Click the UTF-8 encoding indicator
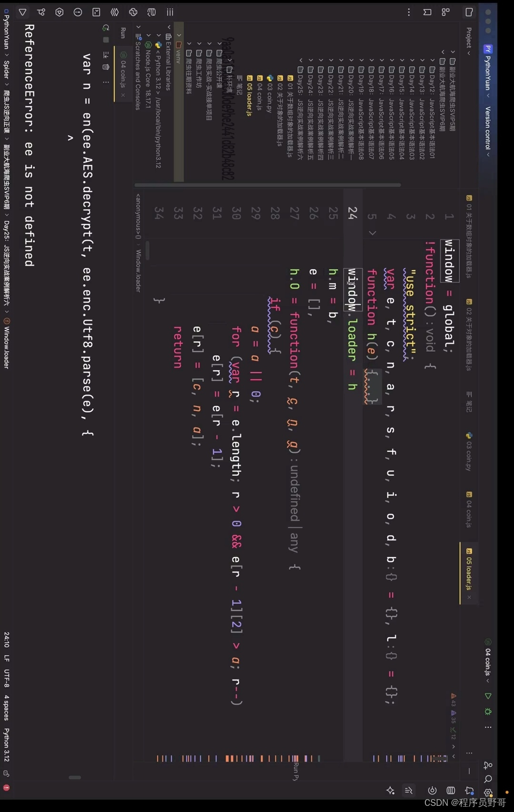514x812 pixels. (x=6, y=678)
